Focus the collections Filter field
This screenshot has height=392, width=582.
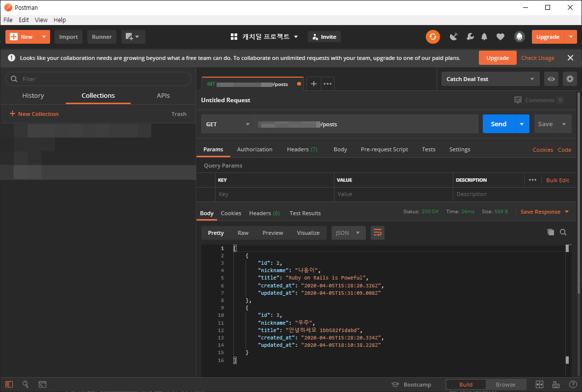click(x=98, y=79)
